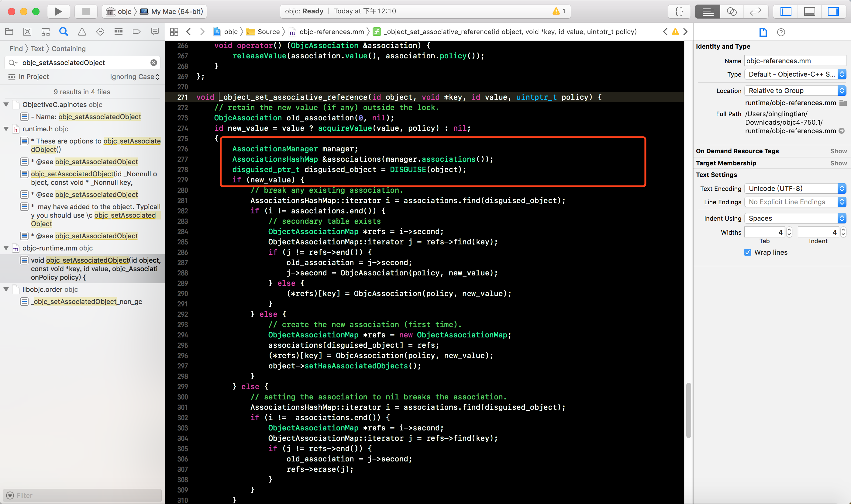Toggle the bottom debug area
This screenshot has width=851, height=504.
pyautogui.click(x=810, y=12)
